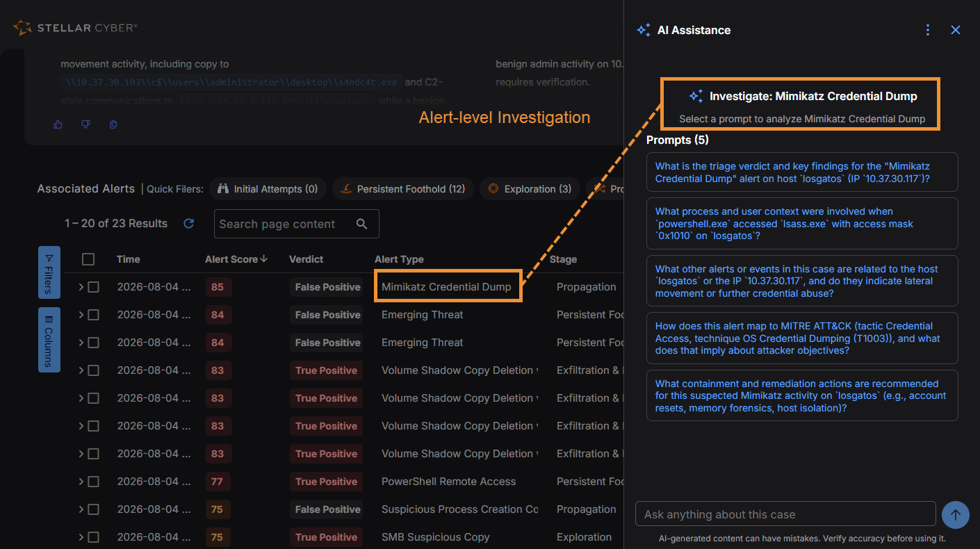The width and height of the screenshot is (980, 549).
Task: Check the Suspicious Process Creation row checkbox
Action: pos(94,509)
